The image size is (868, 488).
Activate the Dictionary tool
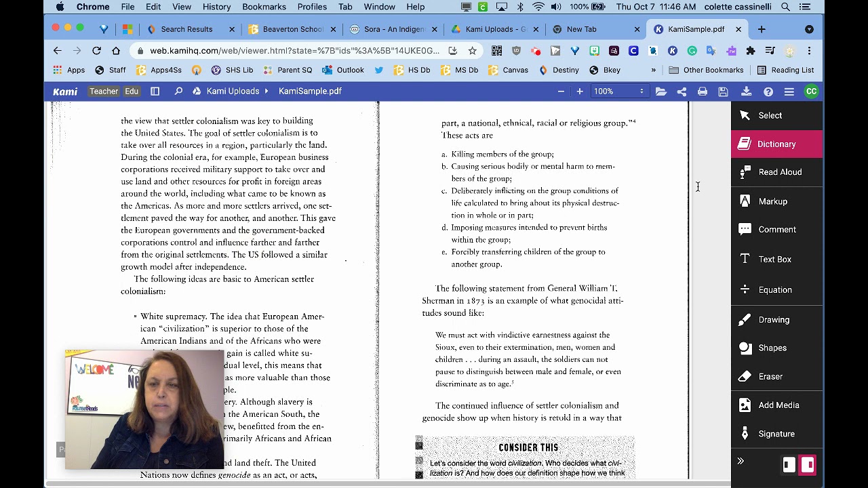776,144
